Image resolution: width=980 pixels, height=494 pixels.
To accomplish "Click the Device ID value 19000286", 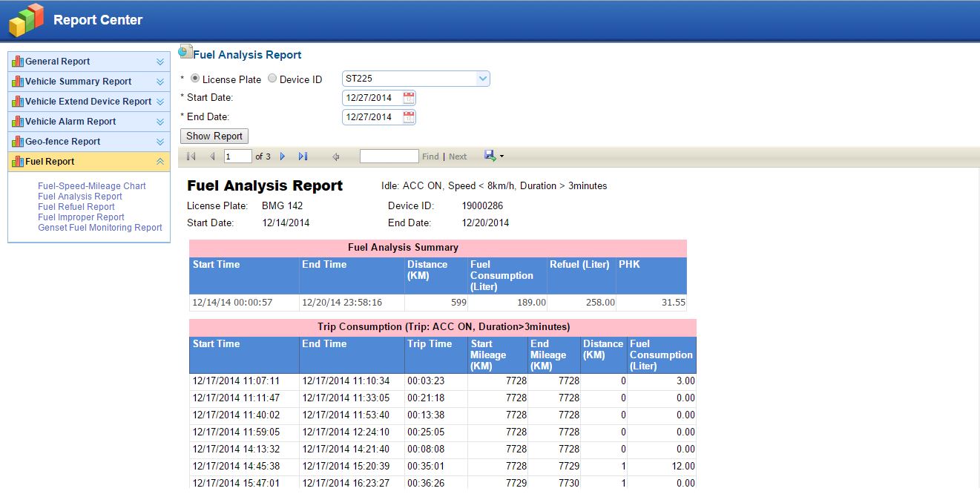I will click(x=482, y=206).
